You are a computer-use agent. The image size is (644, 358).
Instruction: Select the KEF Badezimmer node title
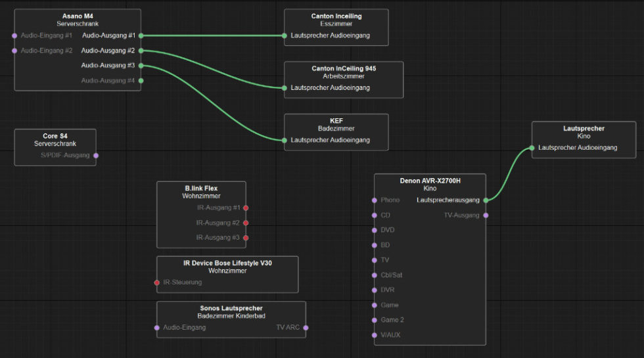coord(336,121)
